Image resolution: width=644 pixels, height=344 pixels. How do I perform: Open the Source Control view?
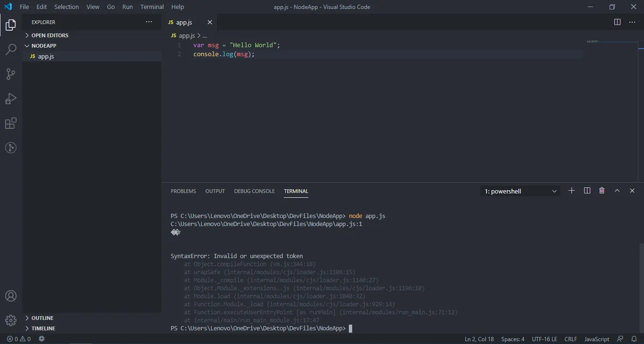(x=10, y=74)
